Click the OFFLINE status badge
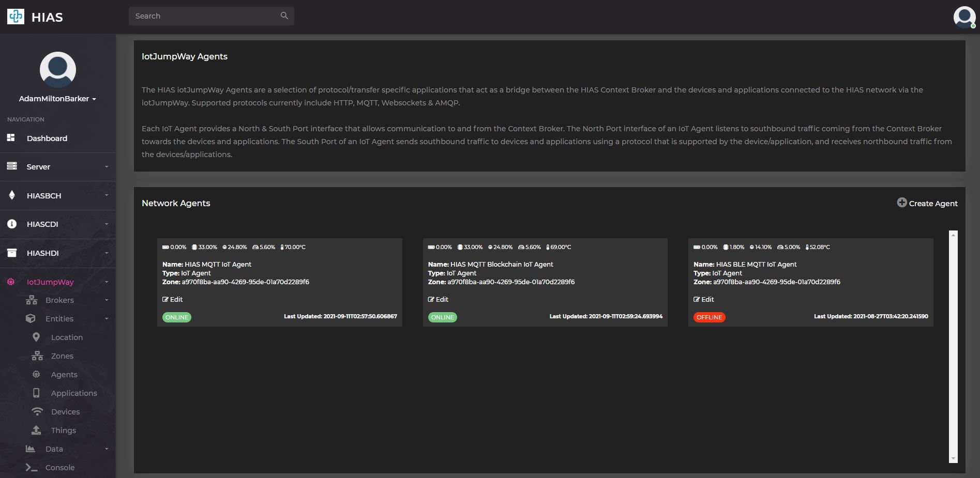 pyautogui.click(x=710, y=317)
